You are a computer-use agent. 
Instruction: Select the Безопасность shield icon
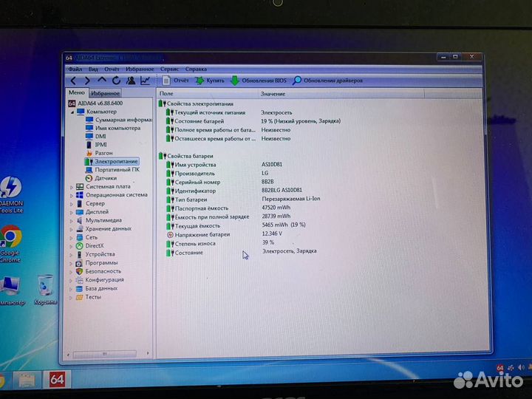(79, 271)
